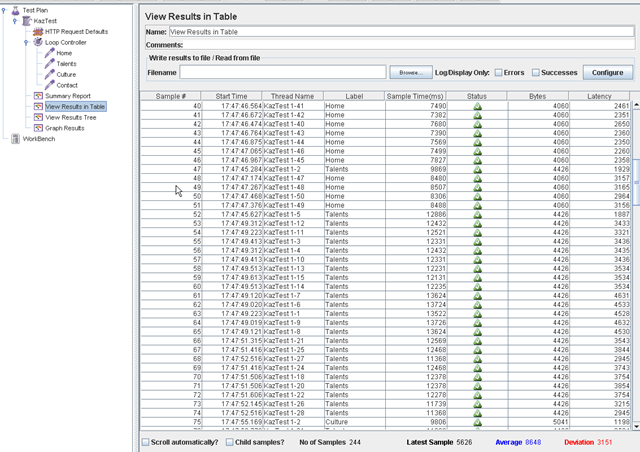The height and width of the screenshot is (452, 640).
Task: Click the Browse button
Action: (x=411, y=72)
